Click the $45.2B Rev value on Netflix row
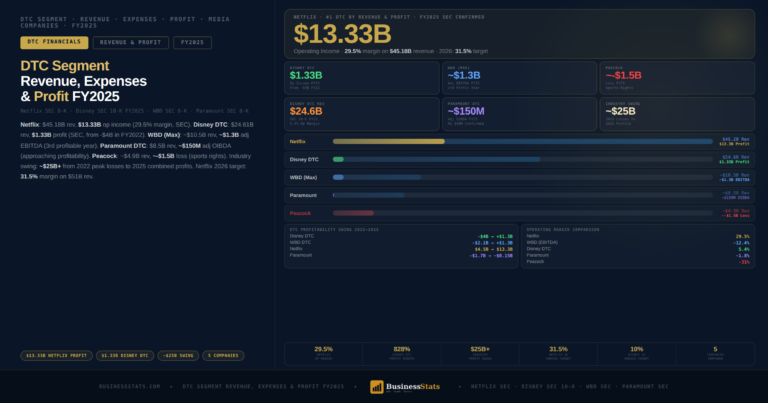The image size is (768, 403). 736,140
